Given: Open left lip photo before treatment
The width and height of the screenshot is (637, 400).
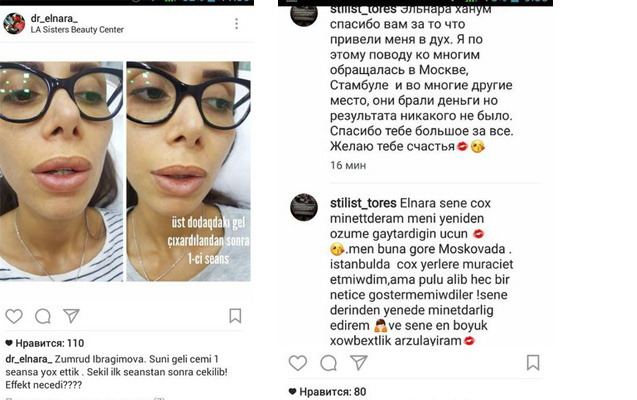Looking at the screenshot, I should coord(61,171).
